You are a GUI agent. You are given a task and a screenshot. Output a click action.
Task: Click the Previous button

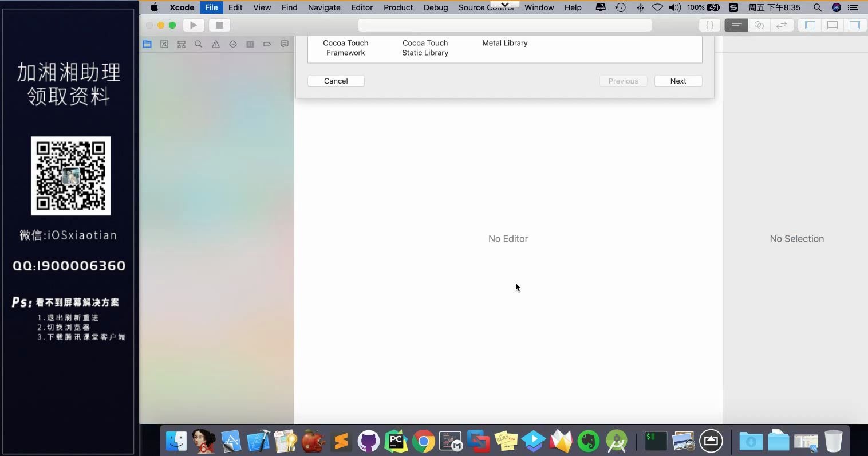point(624,81)
